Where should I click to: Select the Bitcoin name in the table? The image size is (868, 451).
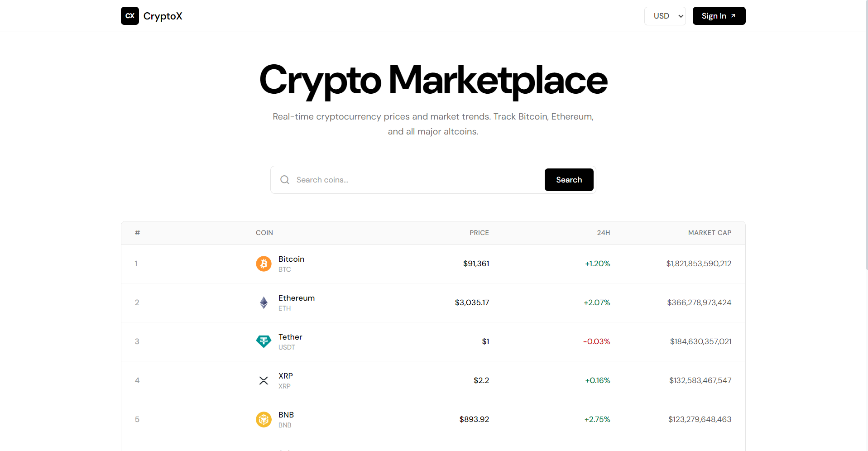(x=291, y=259)
